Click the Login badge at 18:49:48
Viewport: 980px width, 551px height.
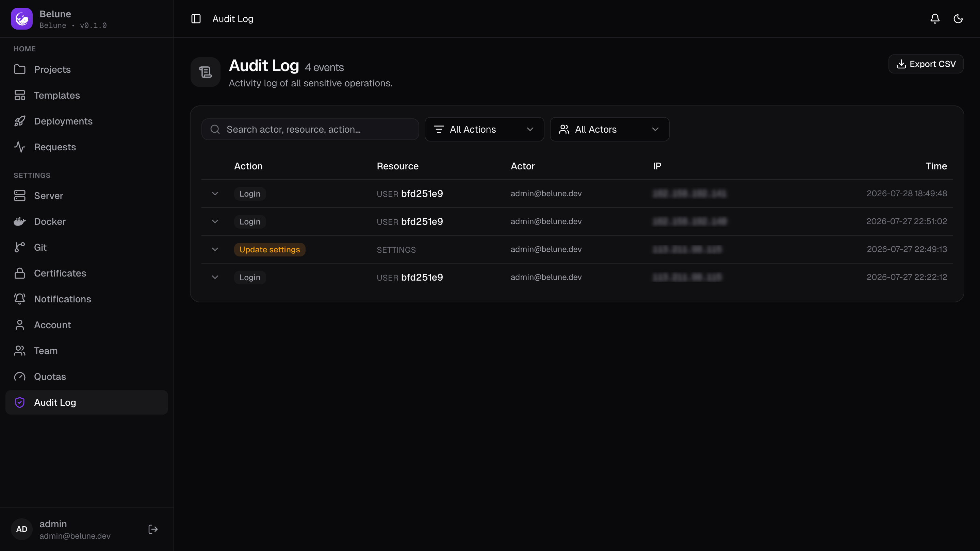pos(250,194)
